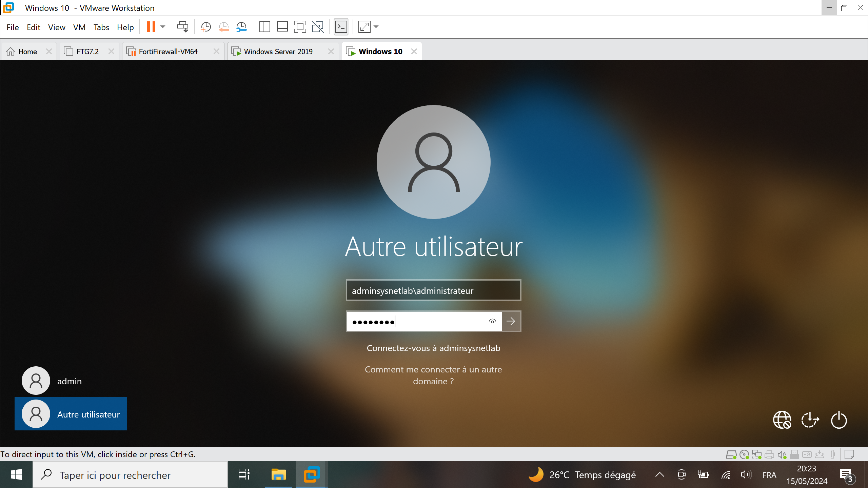Select the Autre utilisateur account
This screenshot has width=868, height=488.
tap(71, 414)
